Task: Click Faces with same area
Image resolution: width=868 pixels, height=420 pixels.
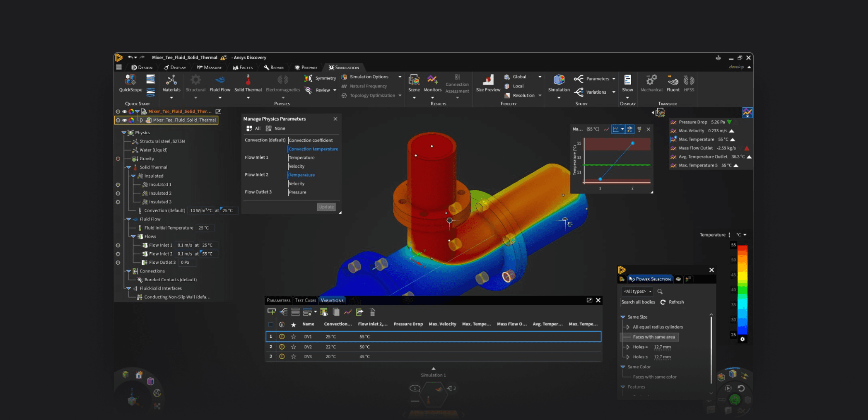Action: [x=654, y=337]
